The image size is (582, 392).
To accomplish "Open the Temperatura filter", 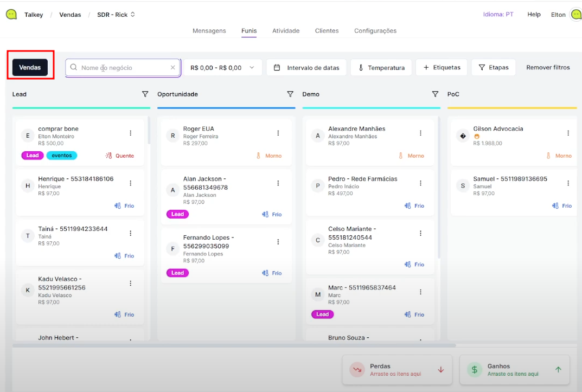I will click(x=381, y=68).
